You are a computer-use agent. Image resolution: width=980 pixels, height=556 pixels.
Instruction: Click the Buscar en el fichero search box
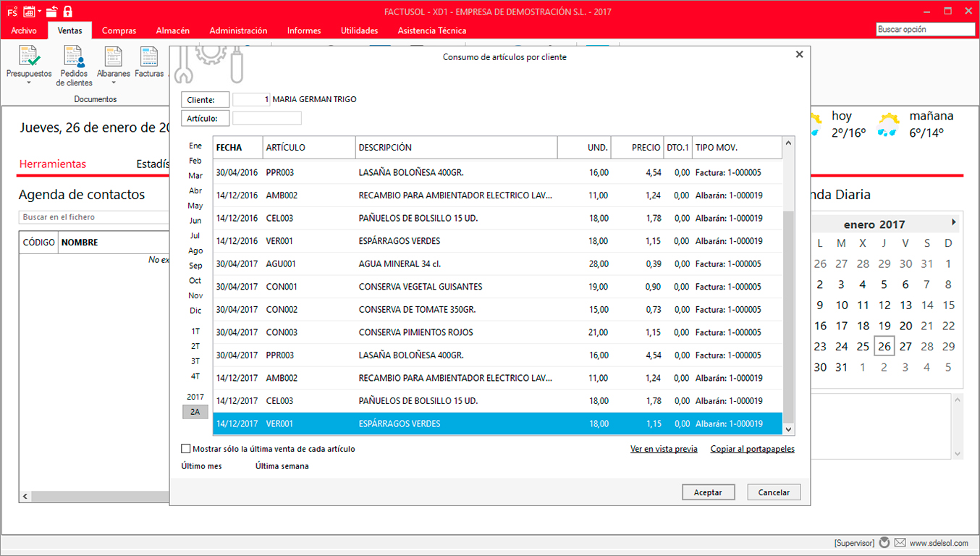coord(94,217)
